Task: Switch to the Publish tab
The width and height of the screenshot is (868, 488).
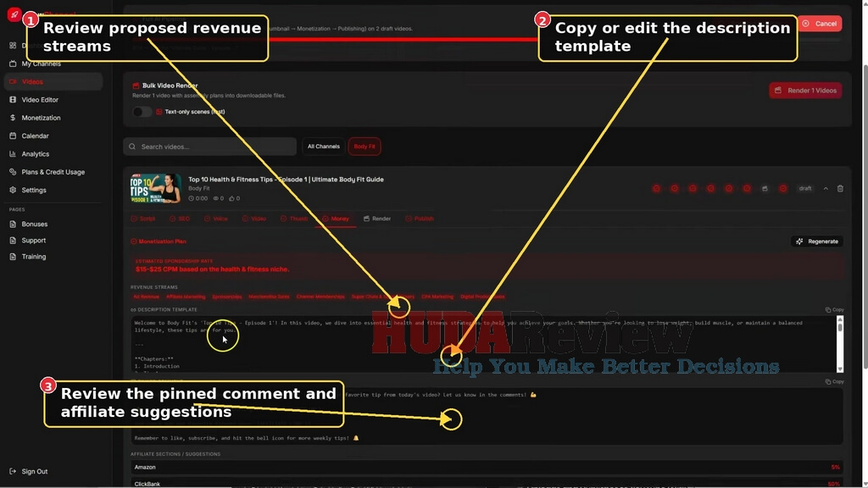Action: tap(420, 219)
